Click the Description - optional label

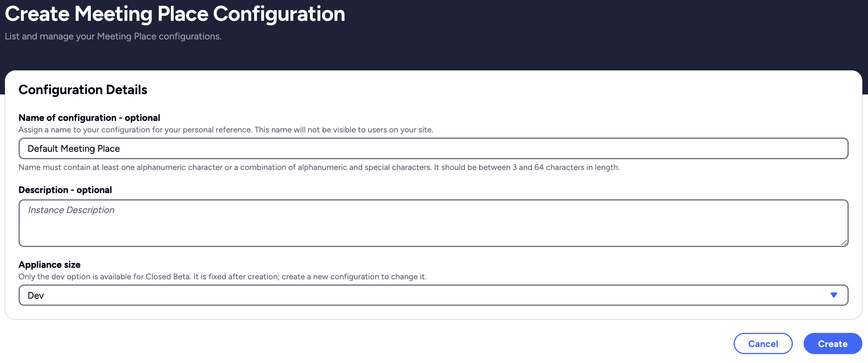[65, 190]
